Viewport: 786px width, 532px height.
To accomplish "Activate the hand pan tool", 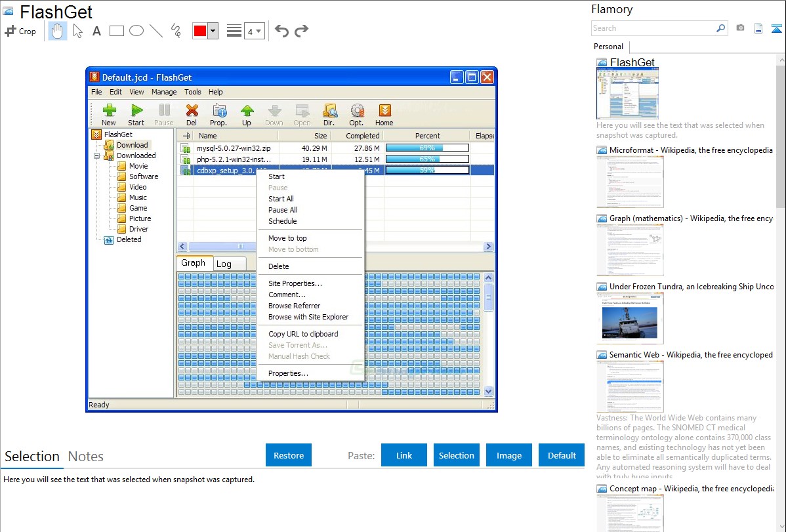I will tap(58, 31).
